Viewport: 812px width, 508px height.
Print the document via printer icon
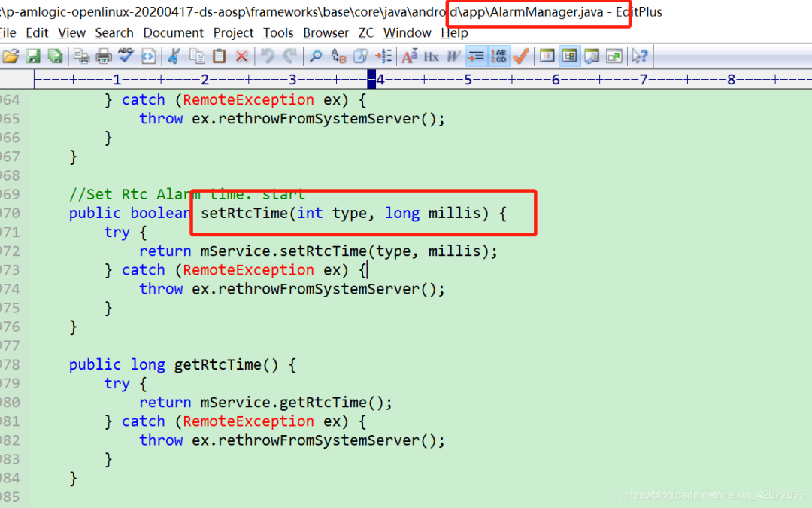point(104,56)
